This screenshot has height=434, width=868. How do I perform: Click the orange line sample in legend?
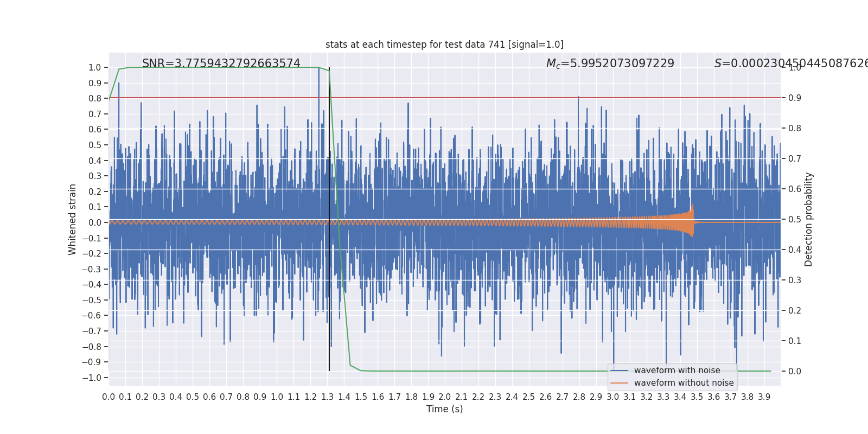[620, 383]
